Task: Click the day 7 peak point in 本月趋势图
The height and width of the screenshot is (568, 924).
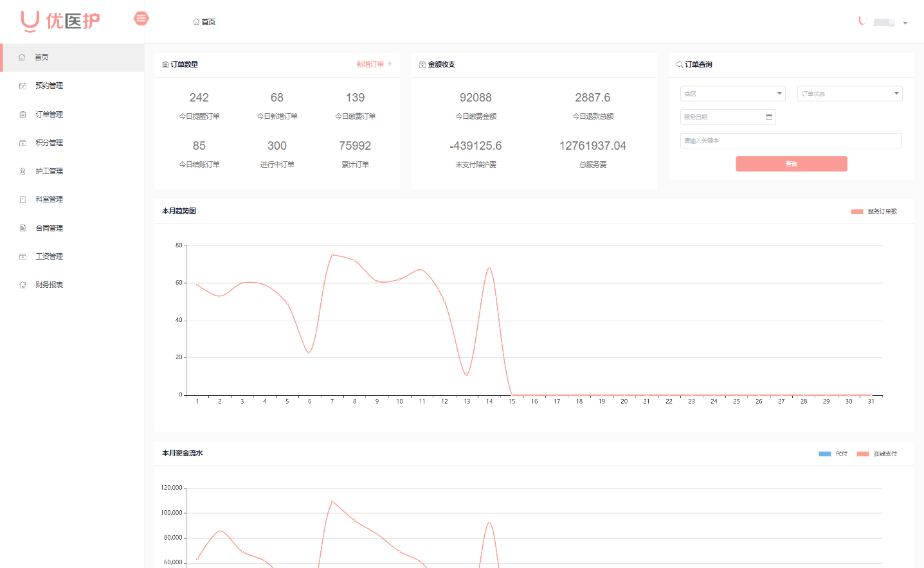Action: coord(332,255)
